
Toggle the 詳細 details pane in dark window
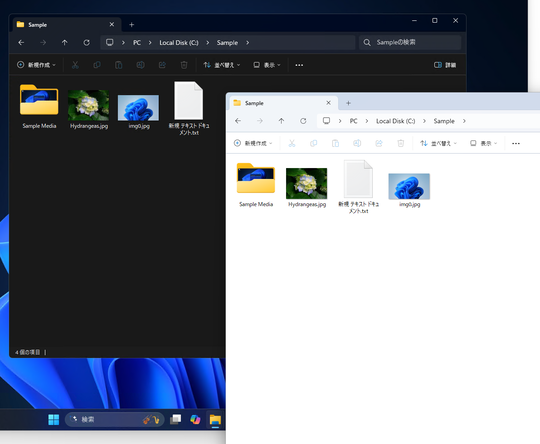coord(445,65)
